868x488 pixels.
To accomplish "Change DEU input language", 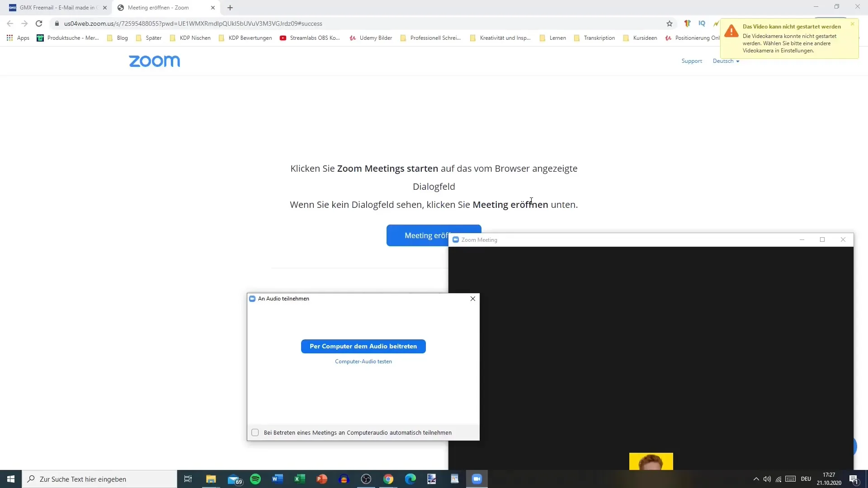I will 806,479.
